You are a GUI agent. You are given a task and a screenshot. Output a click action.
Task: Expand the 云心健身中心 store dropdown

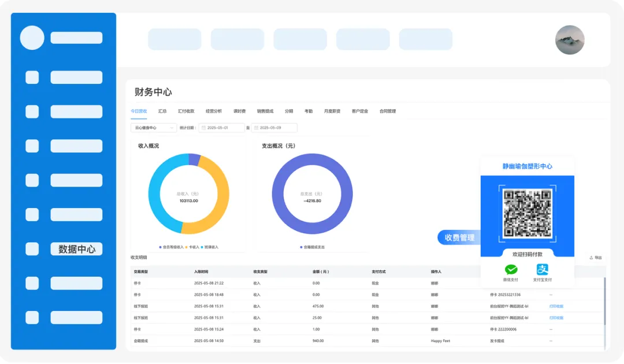(154, 128)
